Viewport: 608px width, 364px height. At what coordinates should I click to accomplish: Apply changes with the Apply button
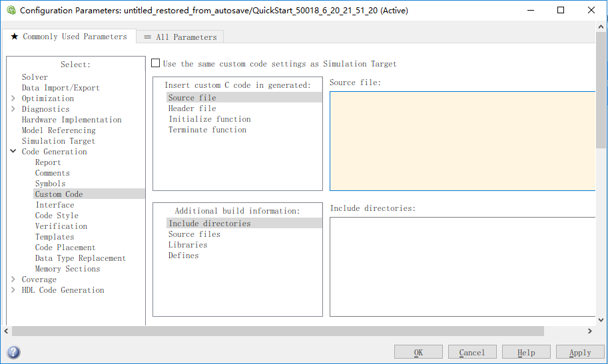[x=580, y=353]
